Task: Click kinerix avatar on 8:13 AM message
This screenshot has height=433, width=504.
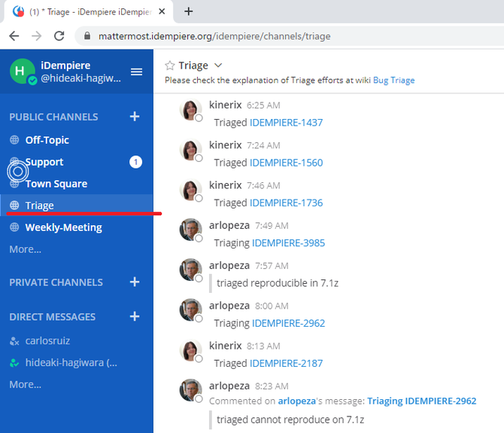Action: (x=190, y=351)
